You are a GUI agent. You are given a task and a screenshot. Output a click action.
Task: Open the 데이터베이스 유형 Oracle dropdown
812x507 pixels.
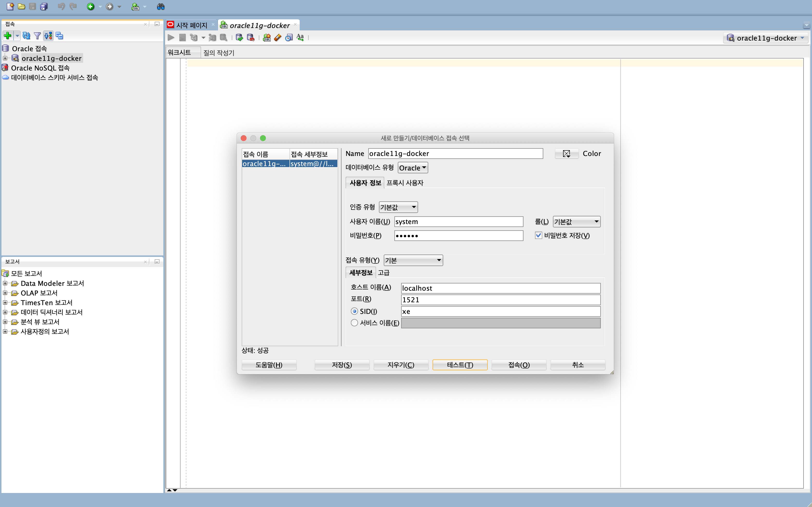pos(413,168)
